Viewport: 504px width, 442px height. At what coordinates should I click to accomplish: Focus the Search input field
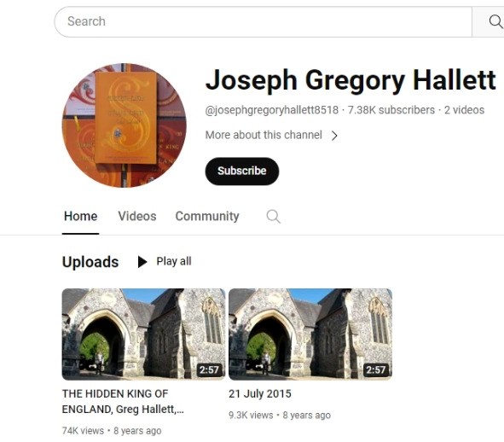(x=263, y=21)
